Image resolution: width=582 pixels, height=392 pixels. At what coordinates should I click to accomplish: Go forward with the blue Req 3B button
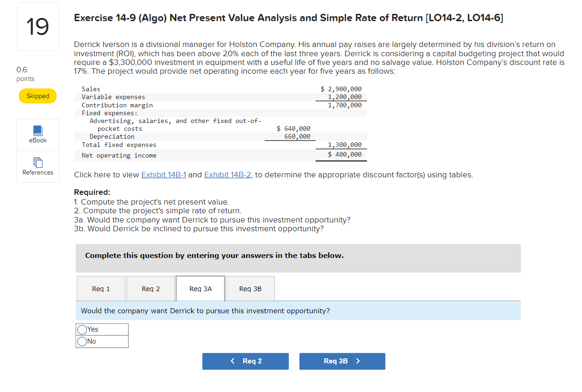point(342,361)
